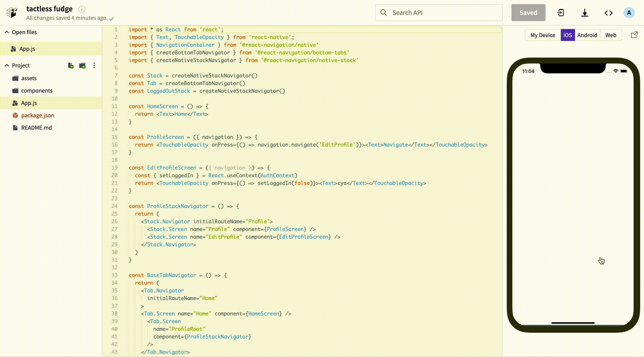644x357 pixels.
Task: Click 'LoggedOutStack' on line 9
Action: 169,91
